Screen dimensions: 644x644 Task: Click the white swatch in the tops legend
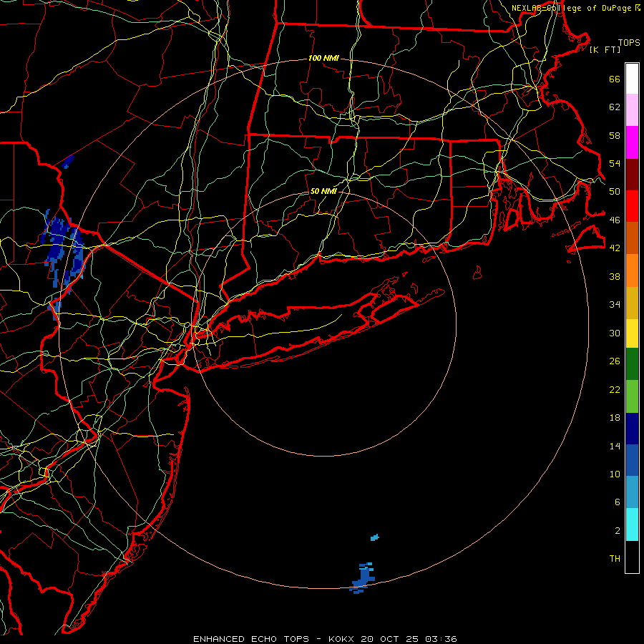(632, 79)
